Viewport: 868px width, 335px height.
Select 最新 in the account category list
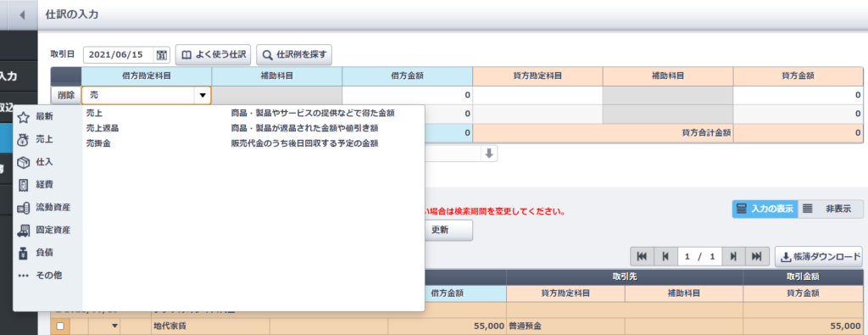tap(46, 117)
